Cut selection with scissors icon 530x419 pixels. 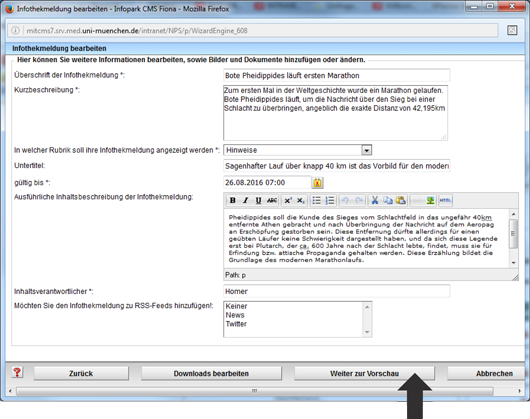375,200
